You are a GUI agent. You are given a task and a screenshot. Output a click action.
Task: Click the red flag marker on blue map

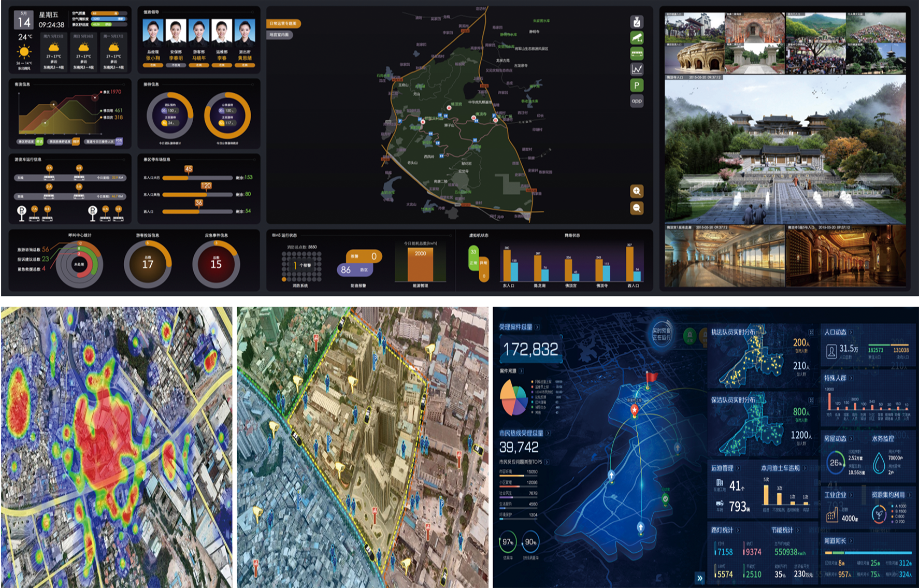[651, 379]
